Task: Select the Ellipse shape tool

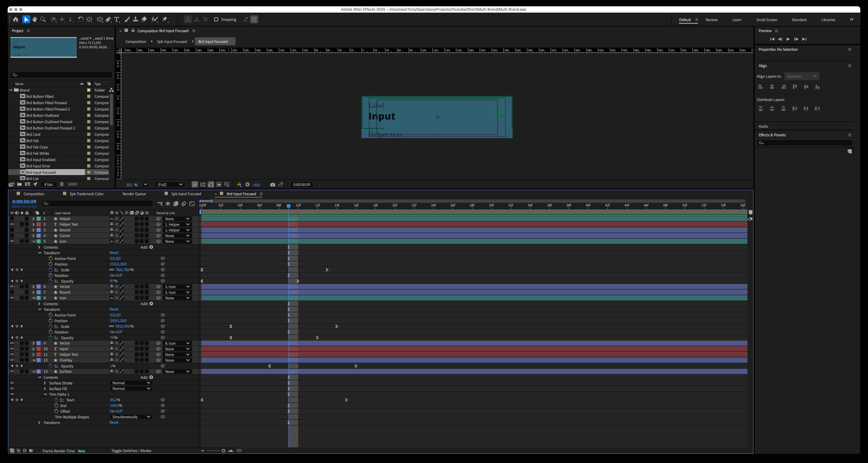Action: [x=100, y=19]
